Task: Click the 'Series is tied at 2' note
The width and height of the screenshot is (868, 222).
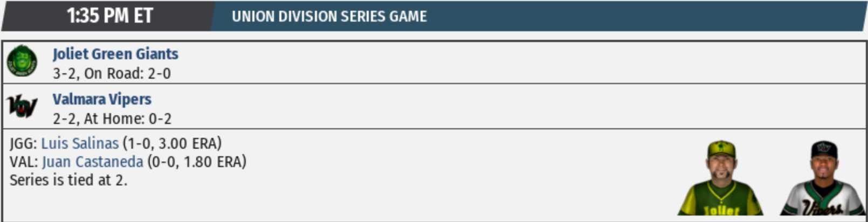Action: [x=68, y=180]
